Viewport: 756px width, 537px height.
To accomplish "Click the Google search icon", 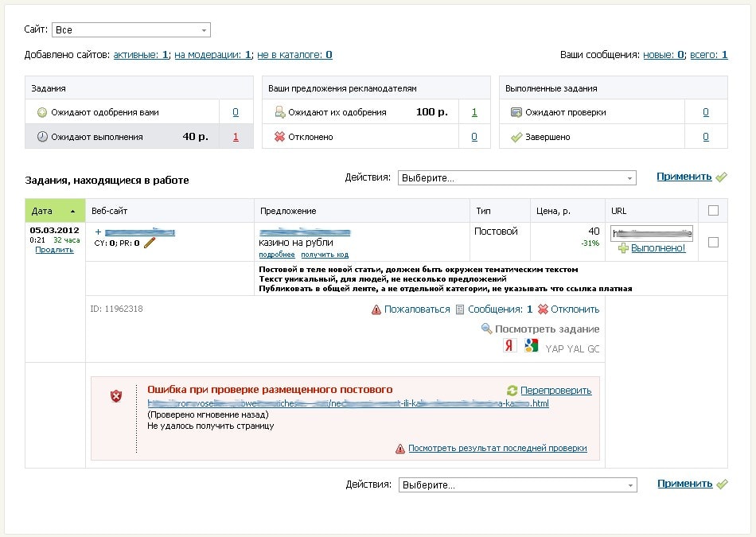I will click(x=531, y=345).
